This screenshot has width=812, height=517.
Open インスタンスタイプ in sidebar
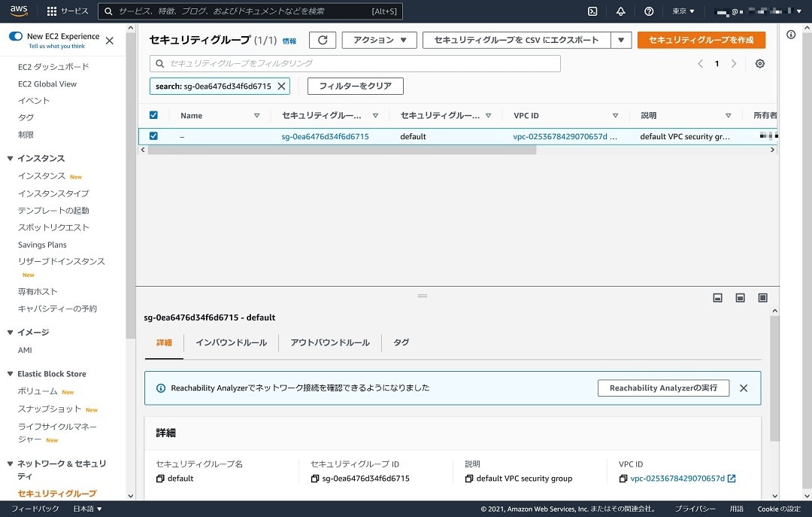coord(53,193)
